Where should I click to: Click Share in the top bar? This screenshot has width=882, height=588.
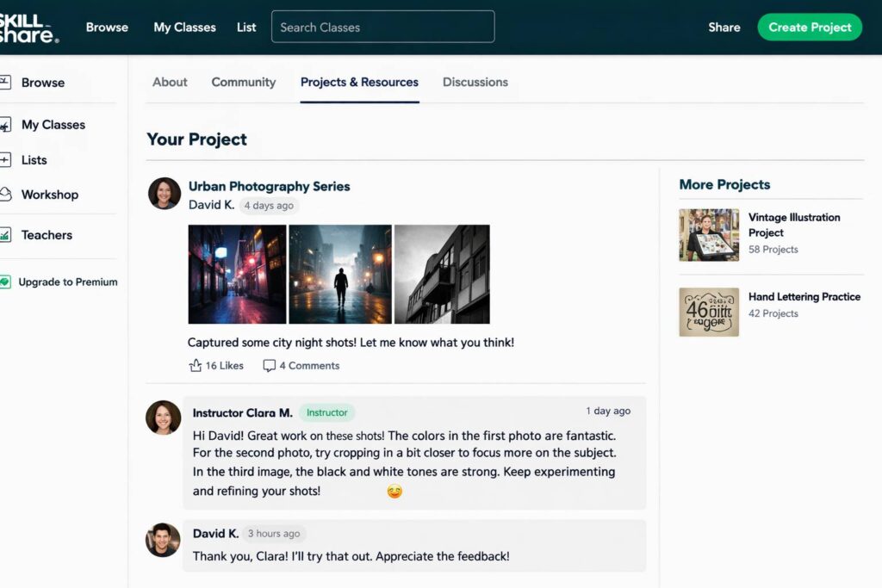point(724,28)
